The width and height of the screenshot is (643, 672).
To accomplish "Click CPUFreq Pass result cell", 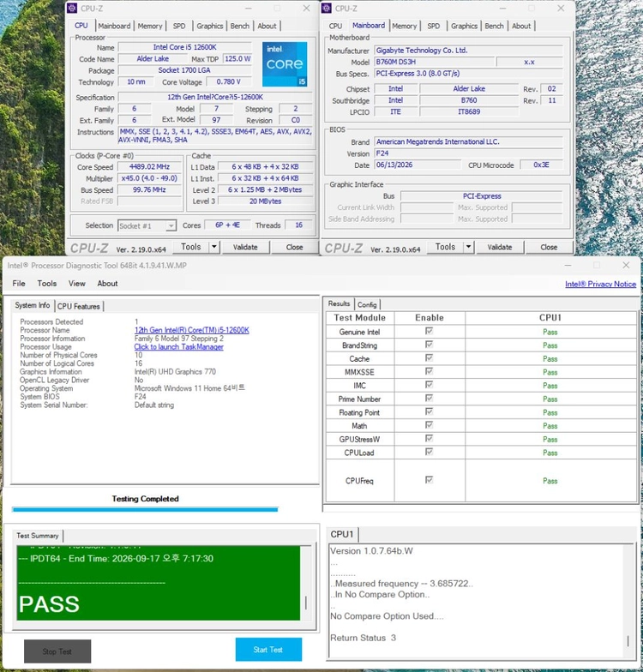I will (x=550, y=480).
